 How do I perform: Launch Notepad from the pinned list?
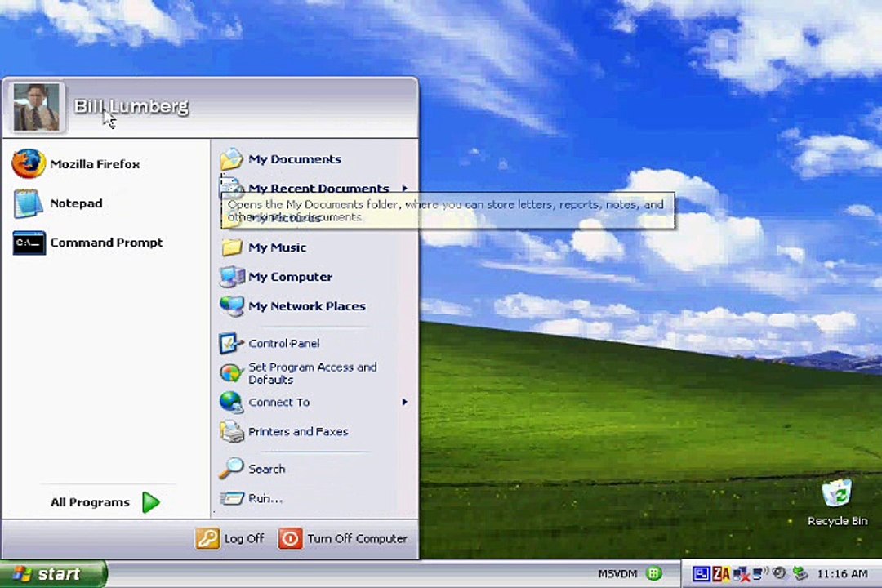pos(57,203)
